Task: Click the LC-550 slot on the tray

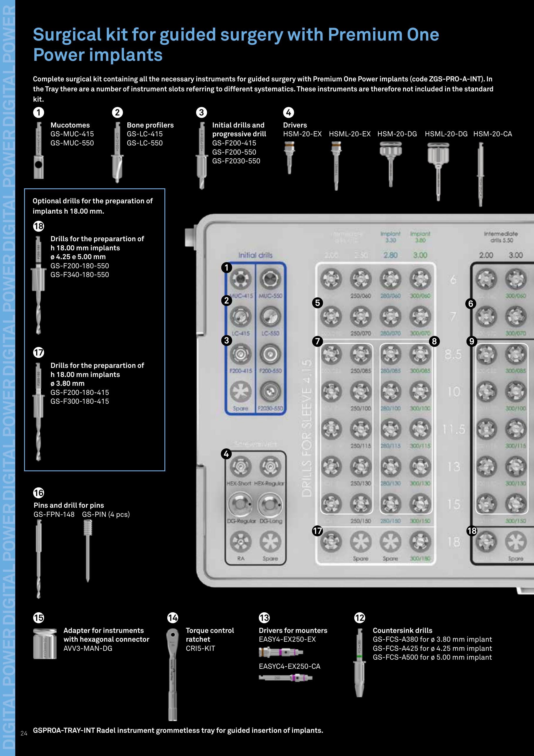Action: 270,316
